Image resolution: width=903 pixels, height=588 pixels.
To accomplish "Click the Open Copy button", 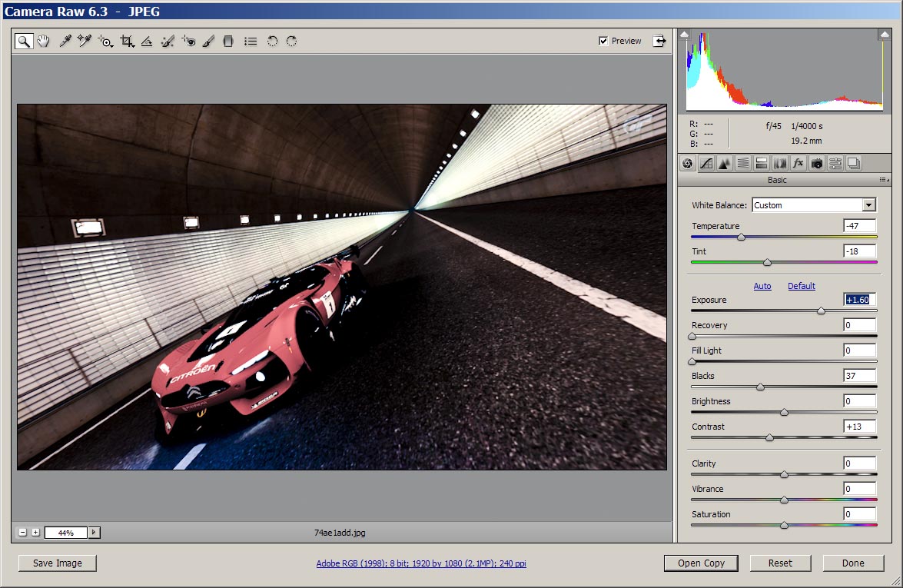I will 701,563.
